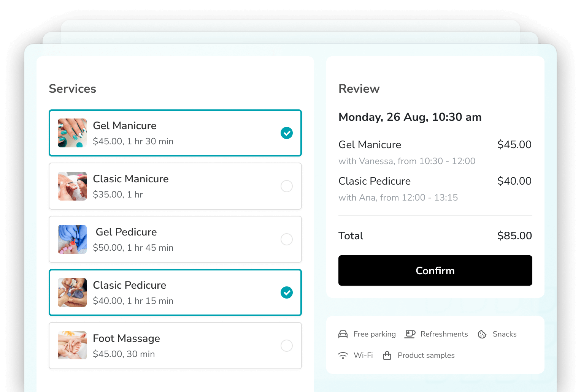
Task: Click the Snacks label
Action: [x=505, y=334]
